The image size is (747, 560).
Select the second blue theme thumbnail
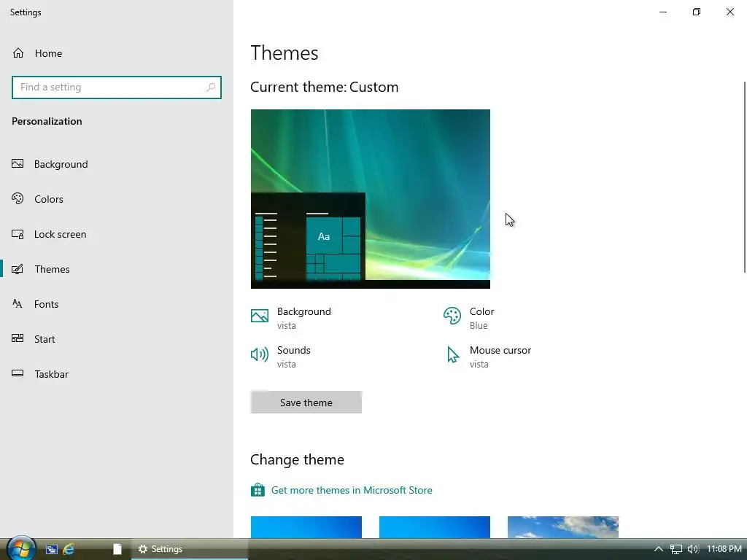pos(435,527)
